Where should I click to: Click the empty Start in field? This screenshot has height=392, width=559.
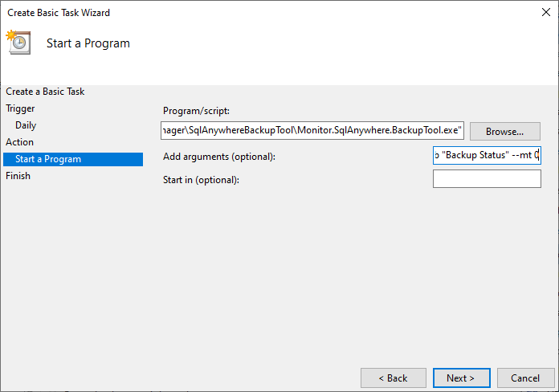486,179
